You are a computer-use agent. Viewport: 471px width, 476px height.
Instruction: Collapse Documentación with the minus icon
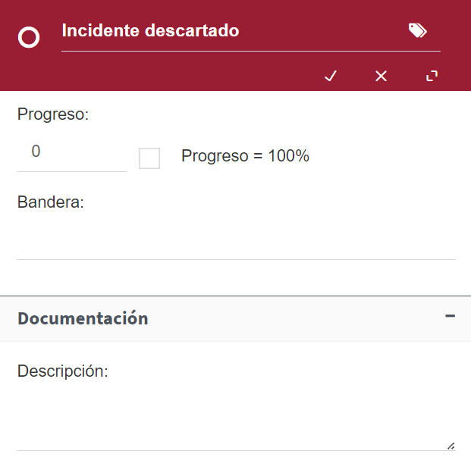(450, 316)
